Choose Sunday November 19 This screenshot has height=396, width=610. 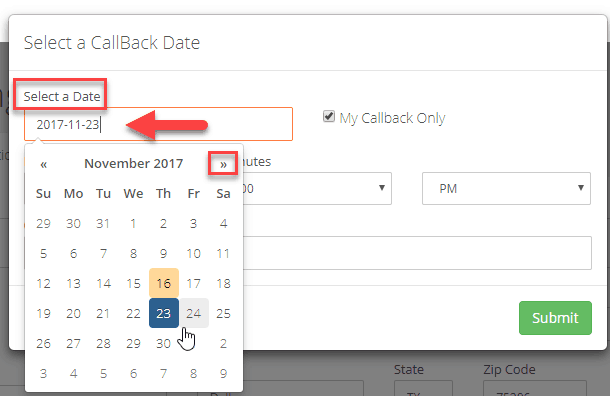tap(44, 313)
